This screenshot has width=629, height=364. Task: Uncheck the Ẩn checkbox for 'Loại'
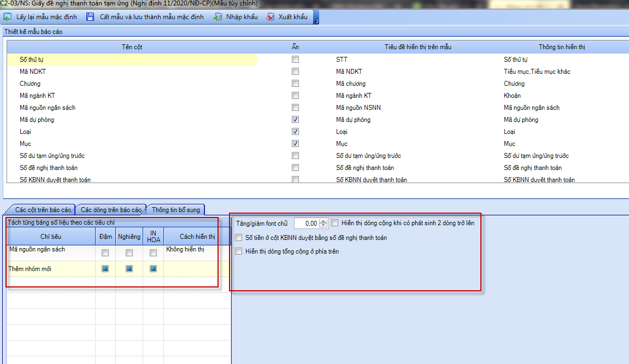[x=295, y=132]
